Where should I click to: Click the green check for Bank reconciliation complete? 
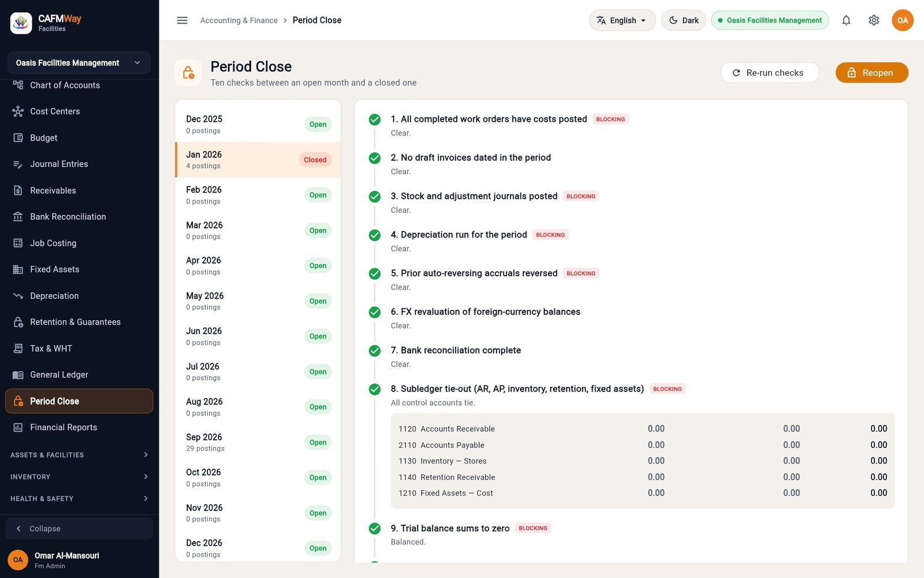click(x=375, y=351)
